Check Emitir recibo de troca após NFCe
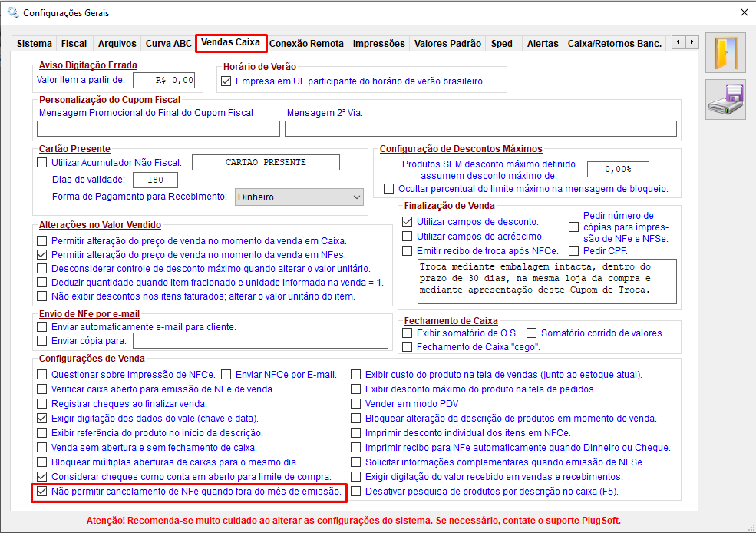 point(408,251)
